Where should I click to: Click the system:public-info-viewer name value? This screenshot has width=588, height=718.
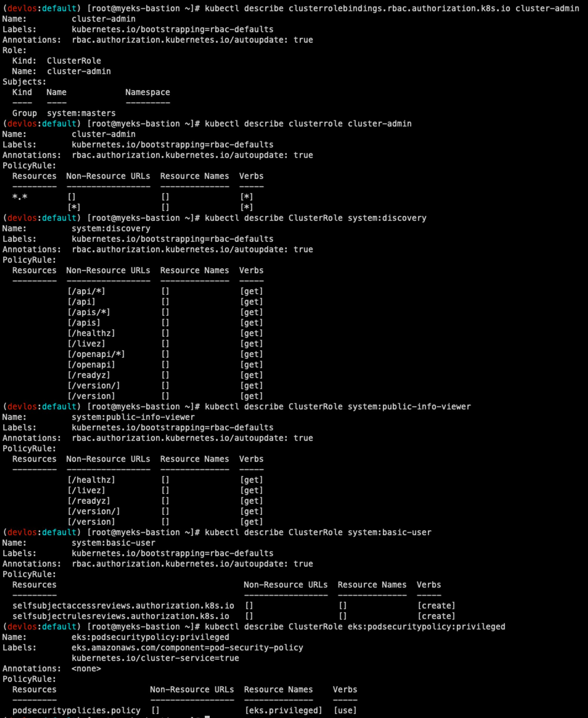coord(133,417)
